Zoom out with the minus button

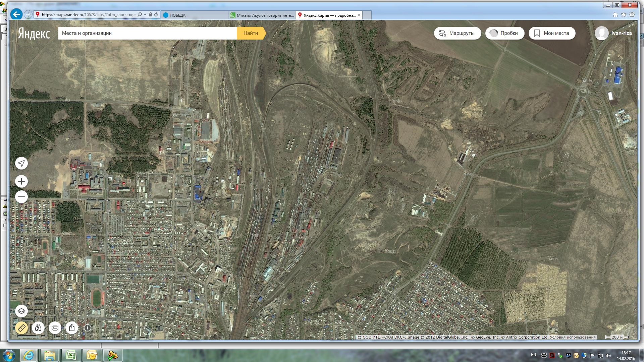[21, 197]
